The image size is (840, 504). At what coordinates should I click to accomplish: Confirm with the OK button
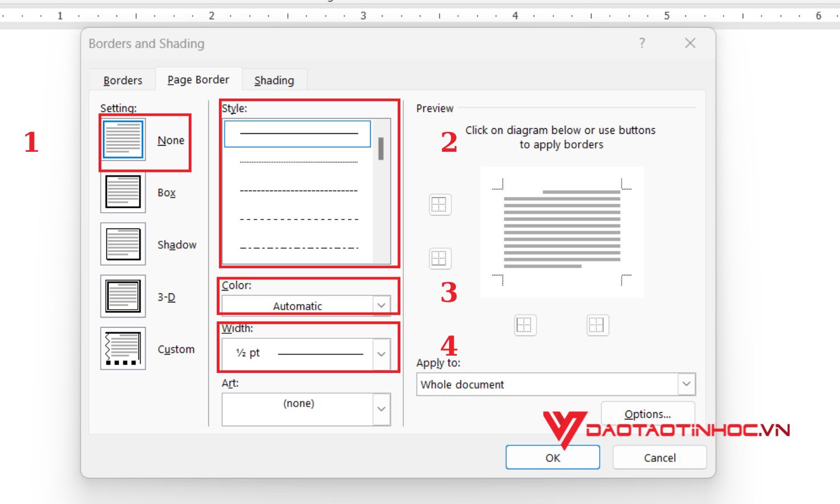pyautogui.click(x=553, y=458)
